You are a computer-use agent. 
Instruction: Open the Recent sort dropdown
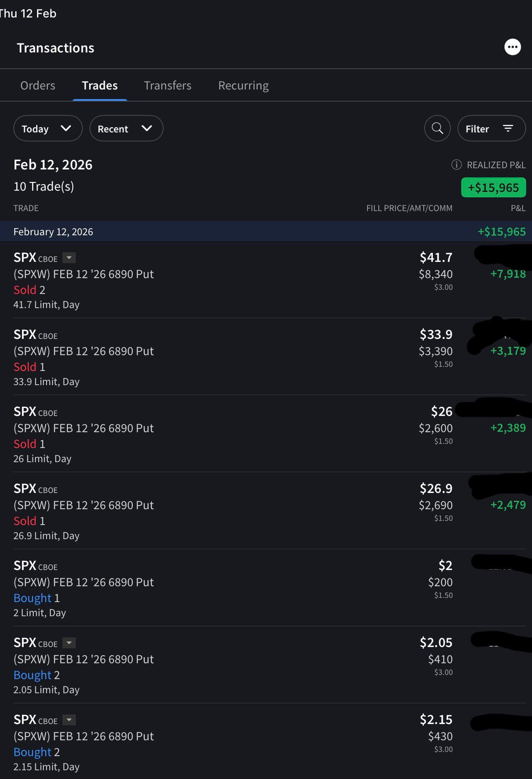tap(126, 129)
